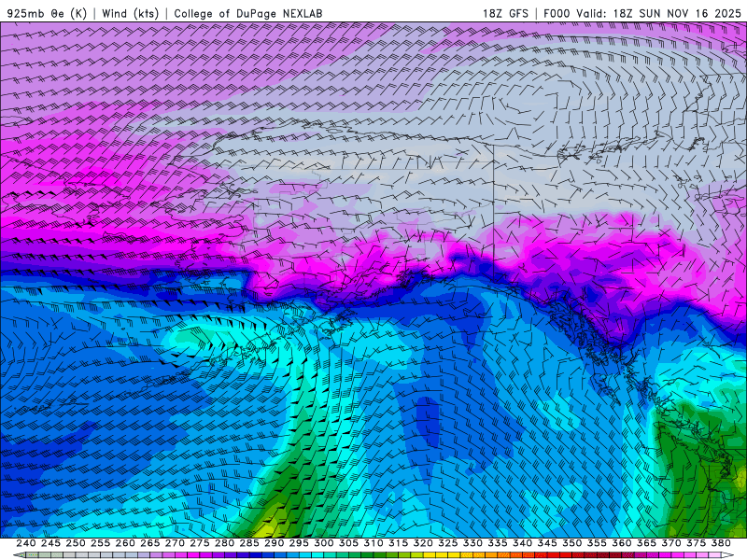Click the 'College of DuPage NEXLAB' label

pyautogui.click(x=248, y=13)
